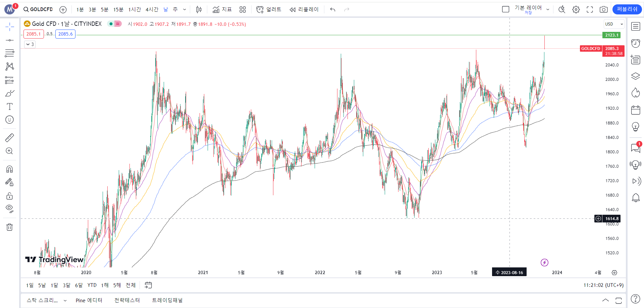Open the 지표 indicators dialog
This screenshot has height=308, width=644.
(x=222, y=9)
